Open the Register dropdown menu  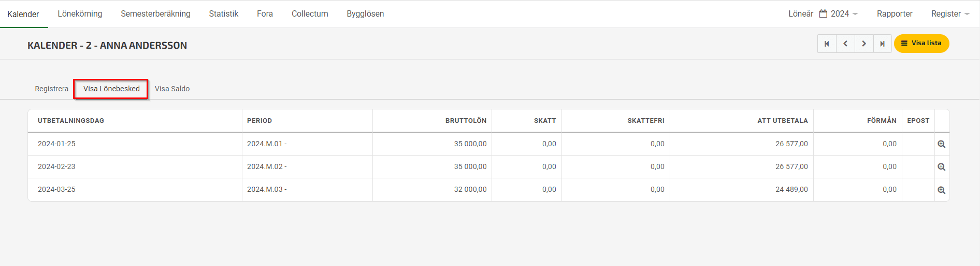tap(950, 14)
